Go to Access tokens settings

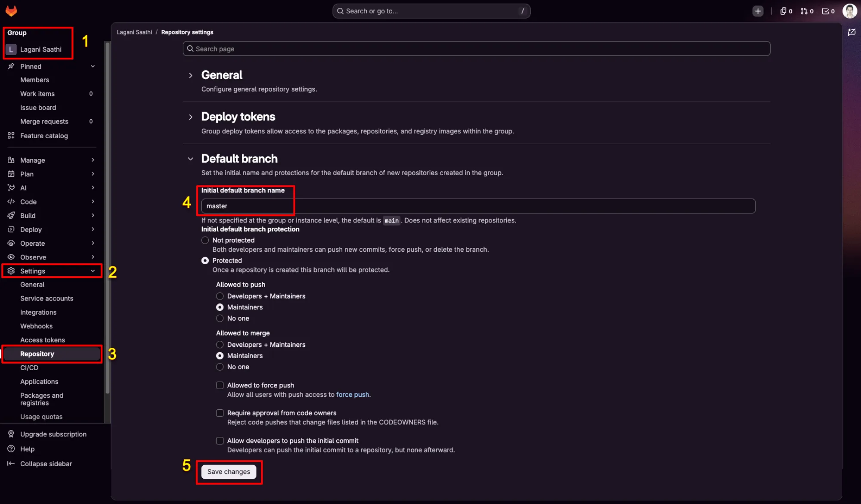tap(43, 340)
